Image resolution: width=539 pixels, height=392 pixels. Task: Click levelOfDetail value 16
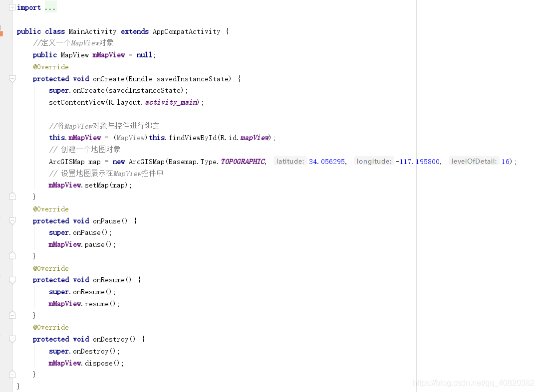pos(505,162)
